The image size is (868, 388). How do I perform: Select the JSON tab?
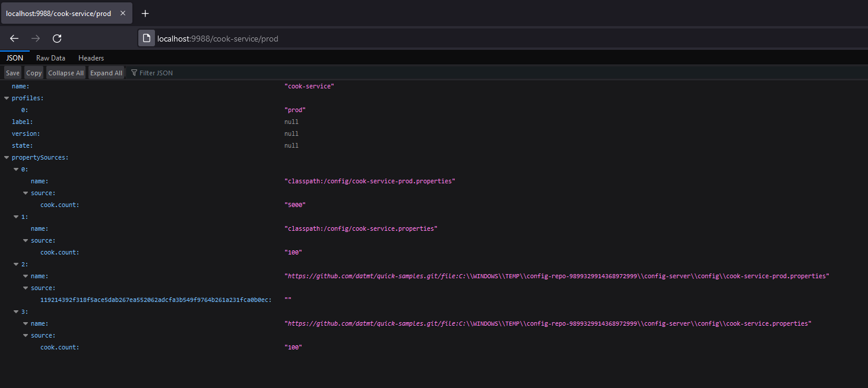(x=14, y=58)
